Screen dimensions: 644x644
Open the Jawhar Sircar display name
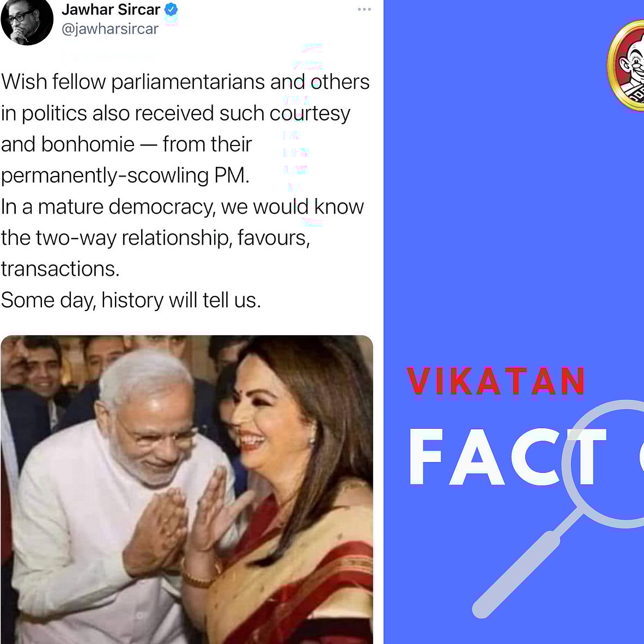coord(111,9)
